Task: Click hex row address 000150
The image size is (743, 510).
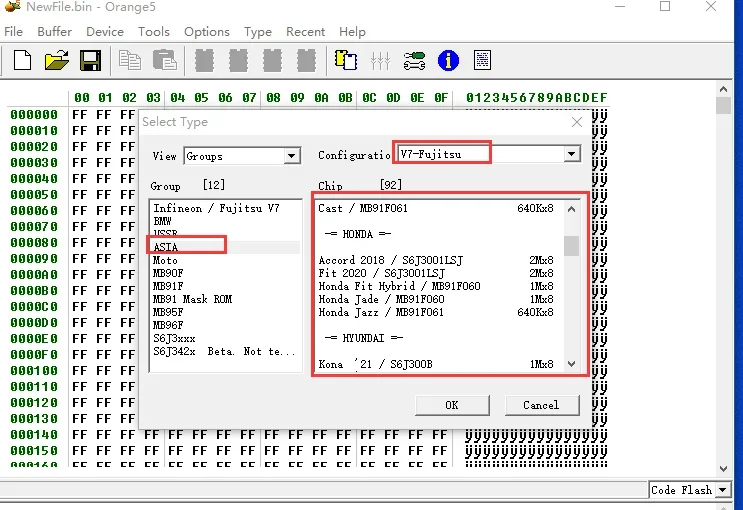Action: (34, 451)
